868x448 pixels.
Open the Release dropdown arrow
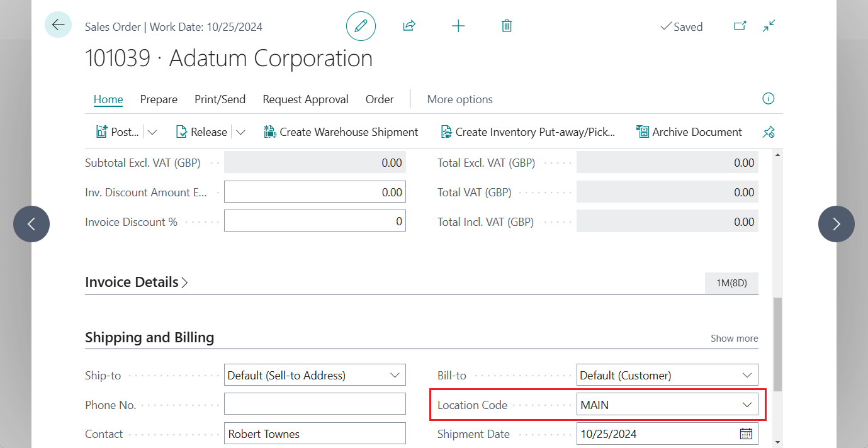click(241, 132)
